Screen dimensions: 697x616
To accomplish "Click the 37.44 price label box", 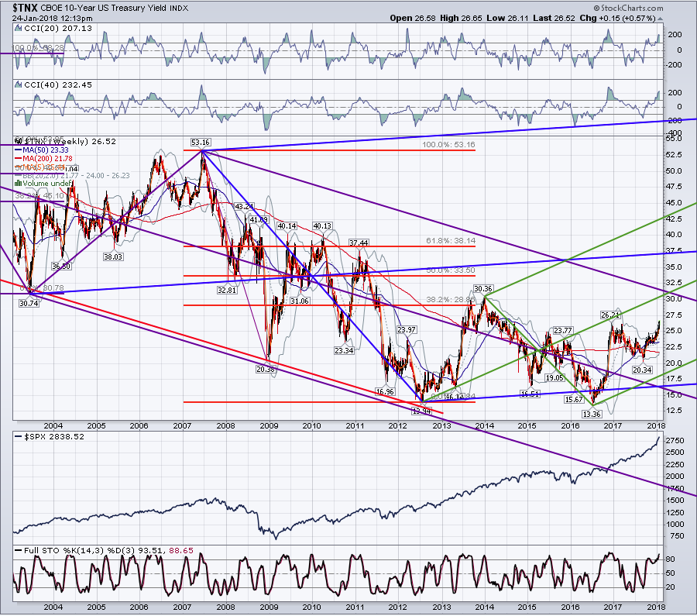I will click(x=359, y=243).
